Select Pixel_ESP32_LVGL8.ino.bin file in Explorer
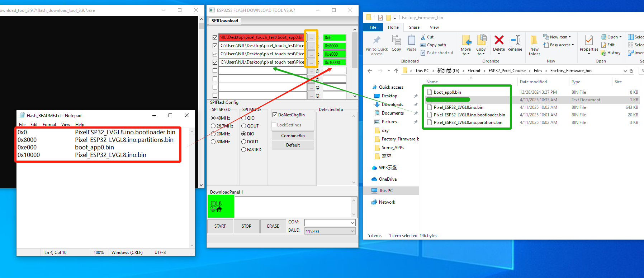The image size is (644, 278). pos(458,107)
